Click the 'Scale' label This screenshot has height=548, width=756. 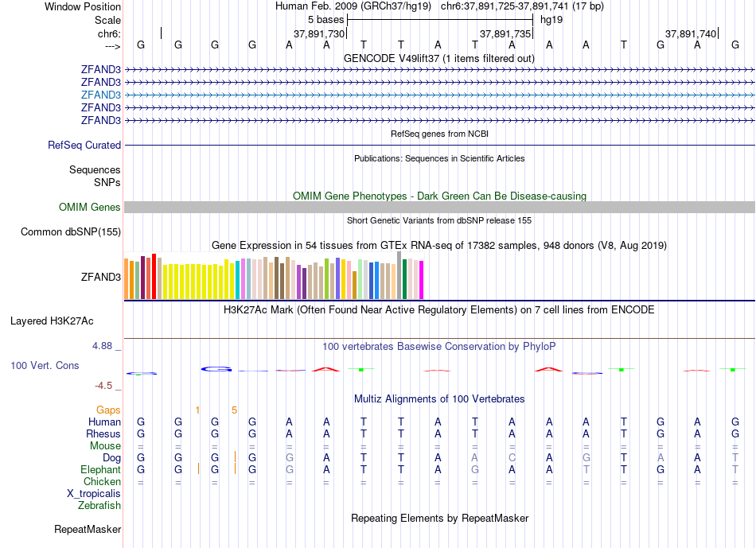pos(107,20)
